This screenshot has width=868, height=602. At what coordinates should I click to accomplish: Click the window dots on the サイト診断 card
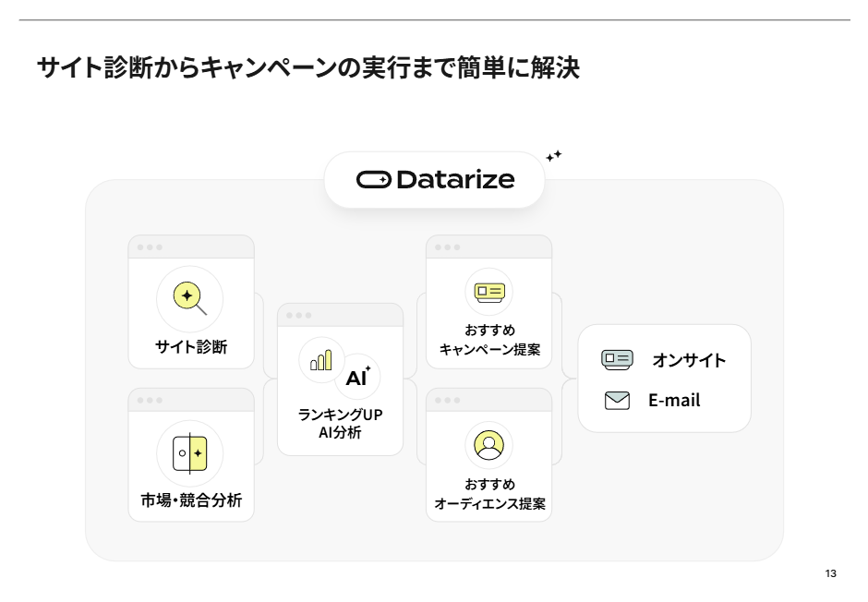point(150,247)
